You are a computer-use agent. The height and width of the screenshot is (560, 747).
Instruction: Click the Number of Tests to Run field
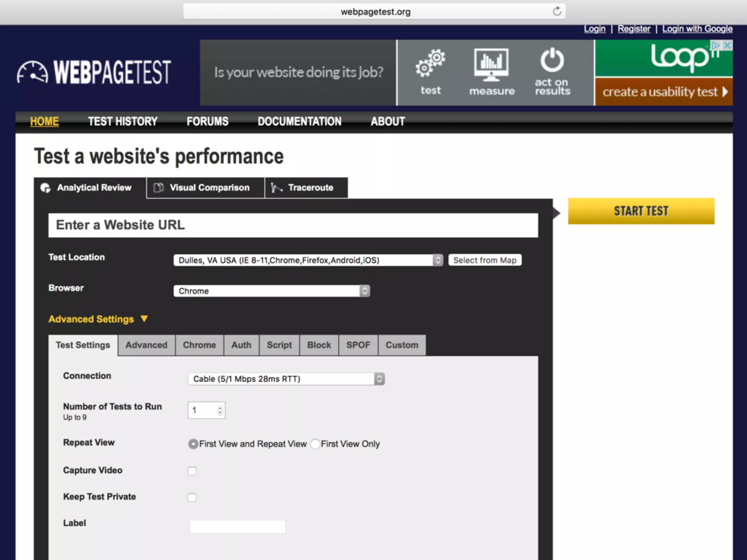(x=206, y=410)
